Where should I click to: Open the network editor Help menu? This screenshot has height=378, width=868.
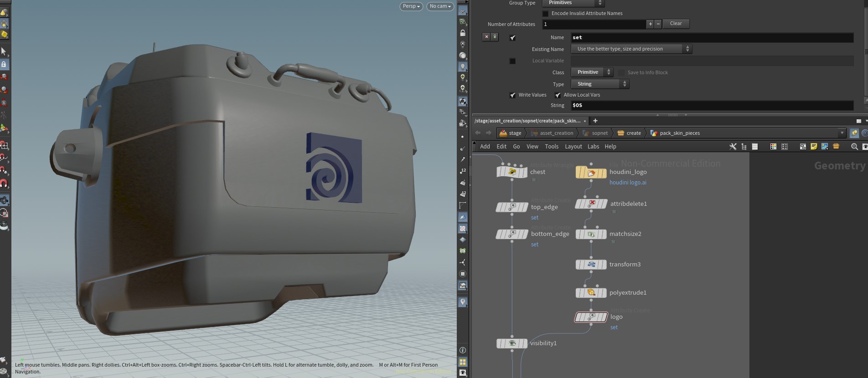coord(610,147)
